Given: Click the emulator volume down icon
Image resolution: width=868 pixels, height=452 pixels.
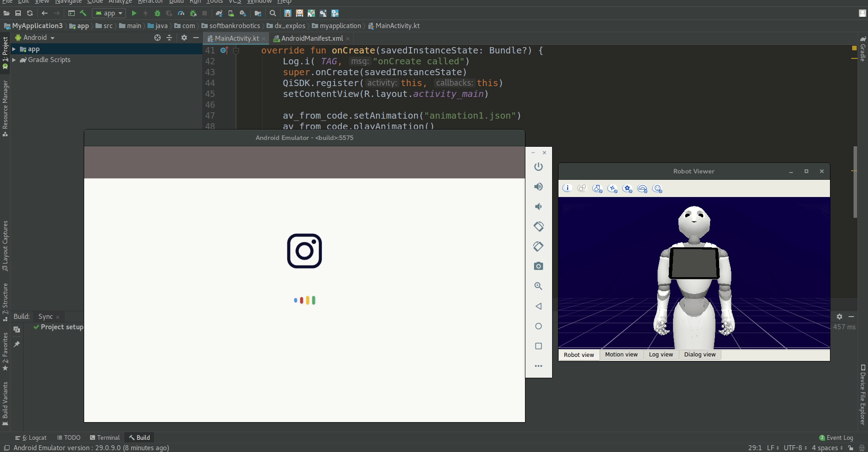Looking at the screenshot, I should coord(538,207).
